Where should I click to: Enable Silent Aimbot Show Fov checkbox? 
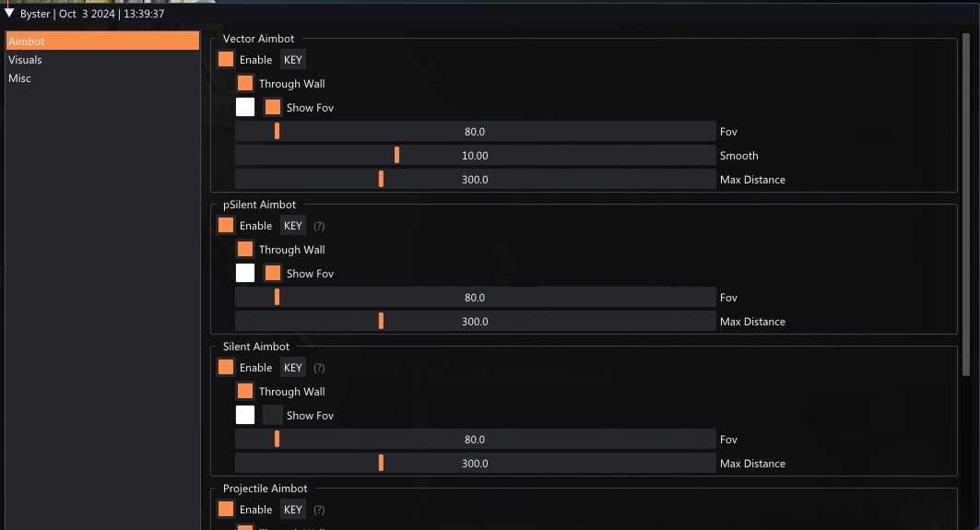(273, 416)
